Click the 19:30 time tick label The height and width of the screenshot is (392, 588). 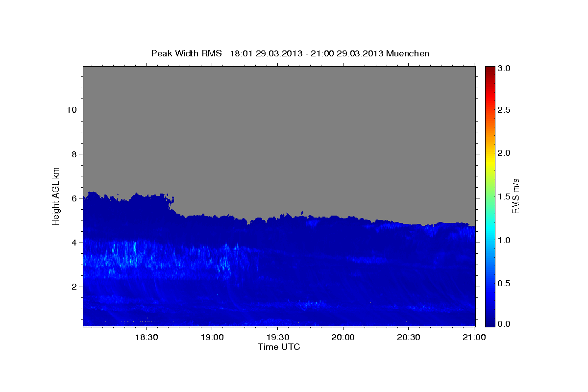(x=277, y=337)
